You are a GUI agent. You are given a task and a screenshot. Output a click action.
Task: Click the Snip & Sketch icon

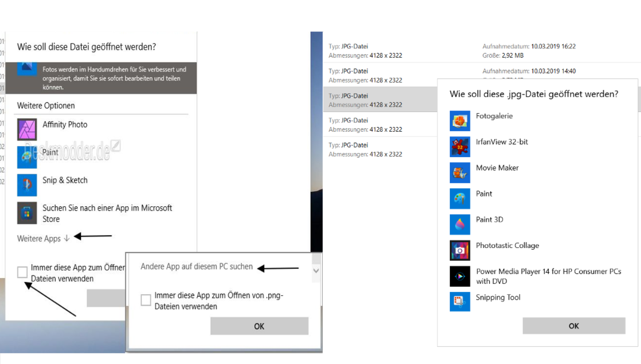[27, 185]
